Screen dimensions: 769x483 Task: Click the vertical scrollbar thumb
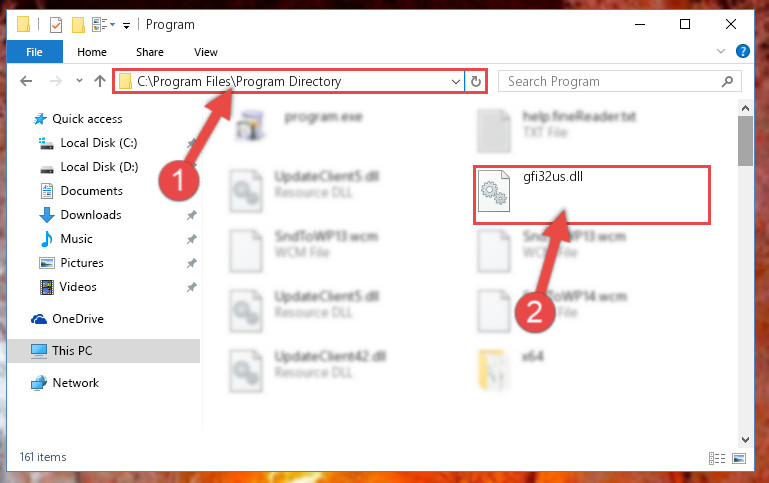745,141
